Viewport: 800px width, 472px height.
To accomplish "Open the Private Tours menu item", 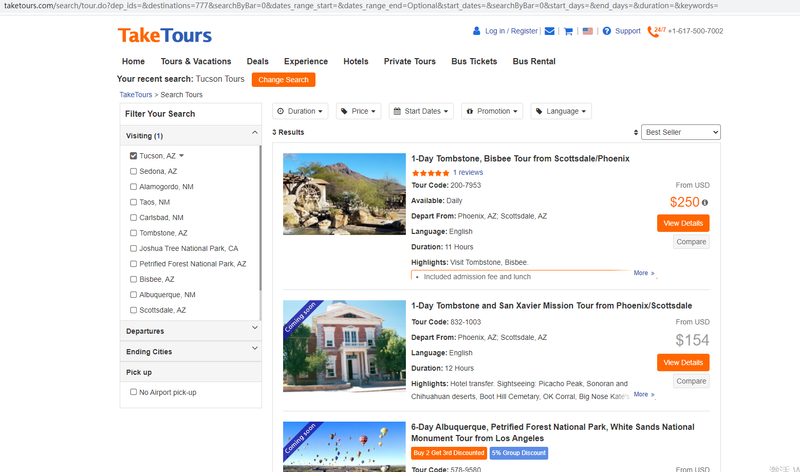I will (410, 61).
